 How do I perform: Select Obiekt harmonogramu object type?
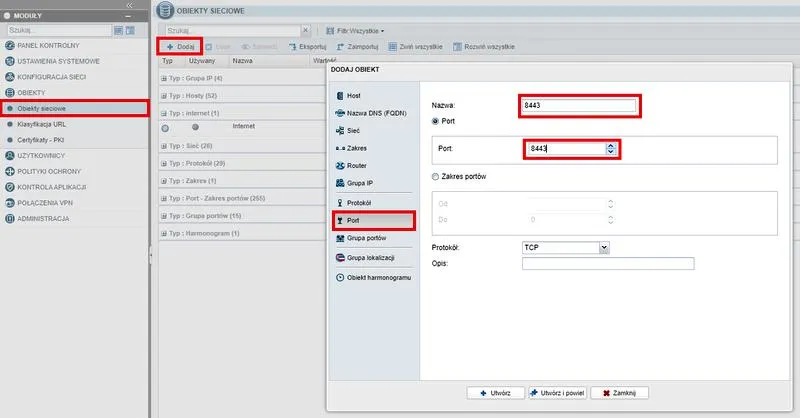[x=378, y=276]
